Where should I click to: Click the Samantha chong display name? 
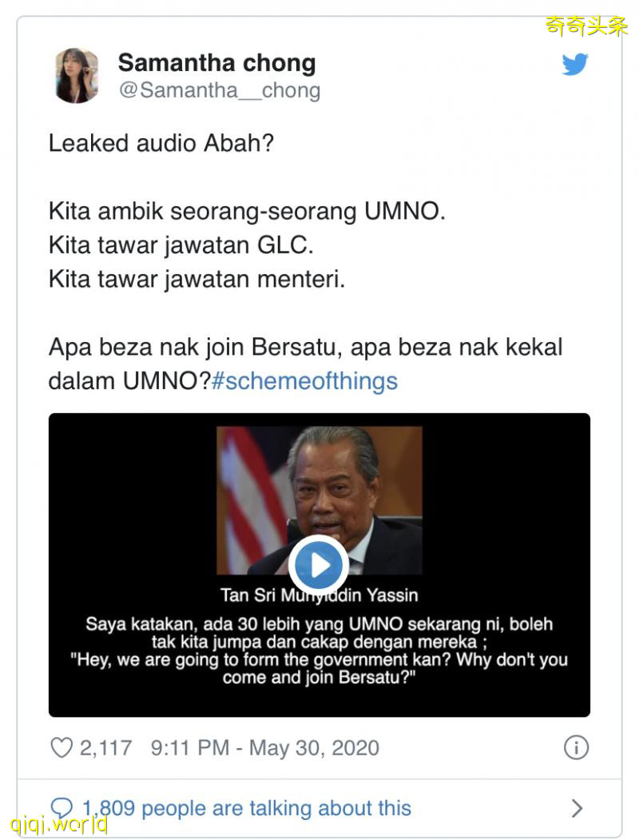tap(216, 62)
